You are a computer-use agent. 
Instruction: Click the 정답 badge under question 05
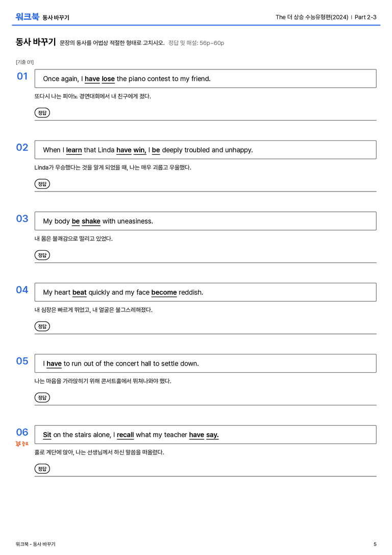tap(42, 398)
